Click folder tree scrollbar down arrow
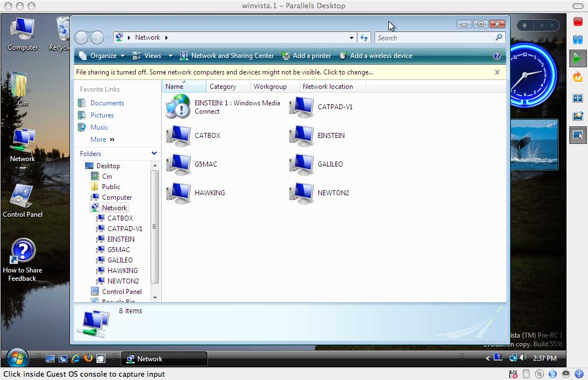 coord(155,297)
